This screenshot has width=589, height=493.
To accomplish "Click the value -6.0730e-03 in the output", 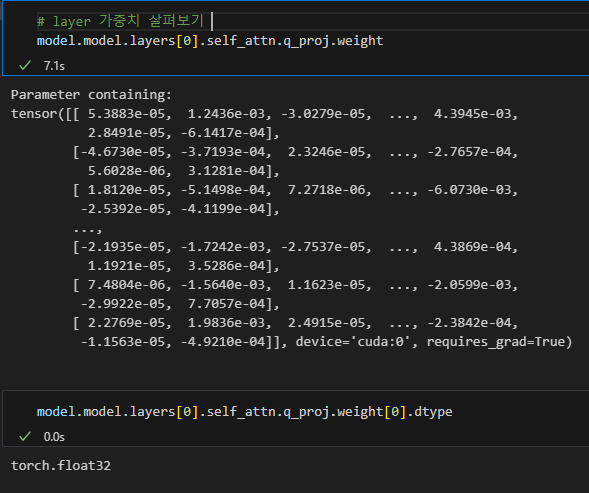I will click(x=469, y=190).
